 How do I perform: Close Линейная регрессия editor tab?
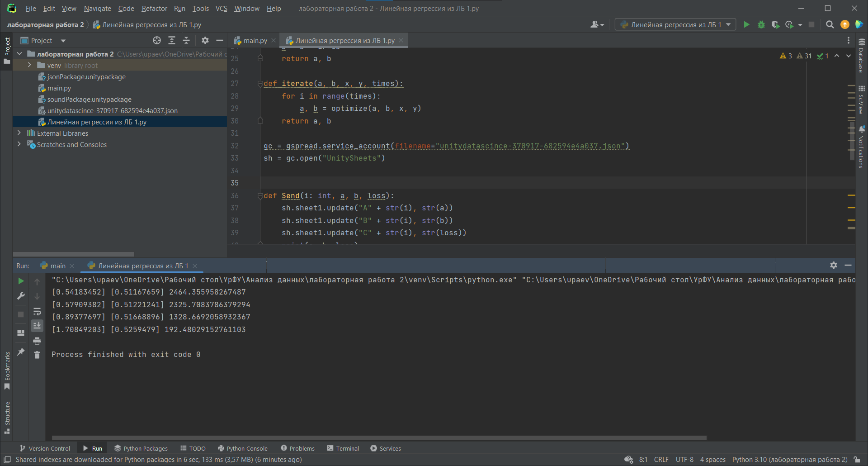401,40
